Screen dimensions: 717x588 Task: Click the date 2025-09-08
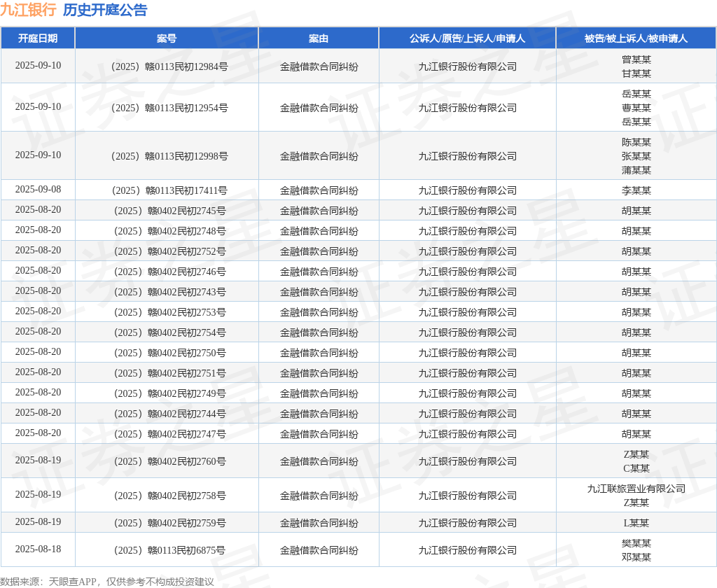coord(38,189)
